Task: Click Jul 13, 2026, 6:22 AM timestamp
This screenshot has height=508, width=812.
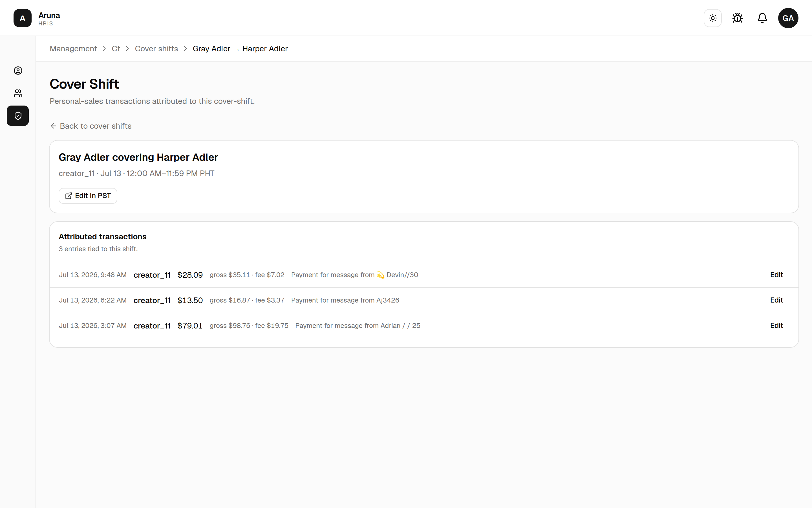Action: click(x=92, y=300)
